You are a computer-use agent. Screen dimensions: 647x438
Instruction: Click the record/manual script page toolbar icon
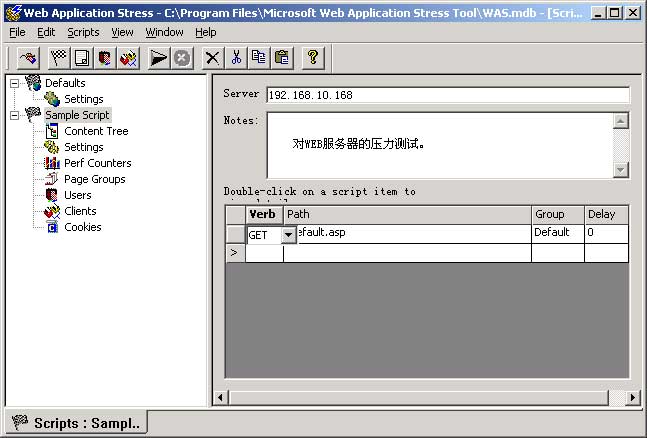(82, 58)
